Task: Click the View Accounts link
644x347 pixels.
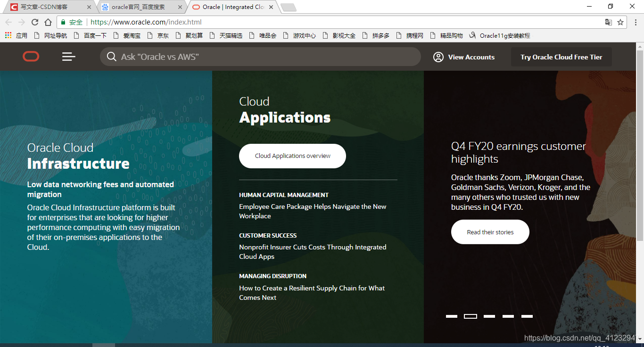Action: [471, 57]
